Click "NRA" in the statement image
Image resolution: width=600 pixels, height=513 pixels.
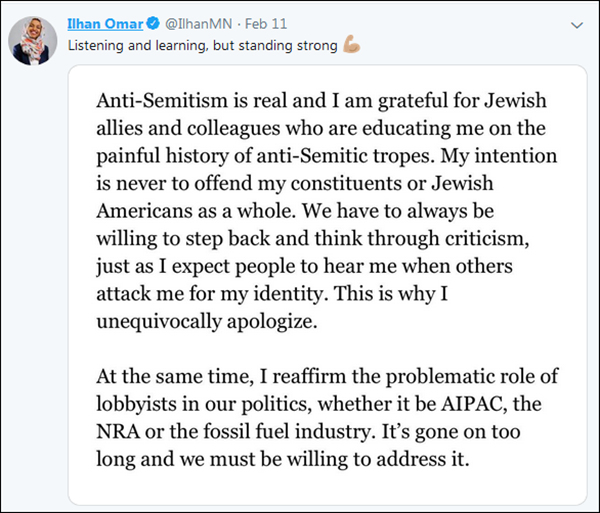click(x=117, y=432)
